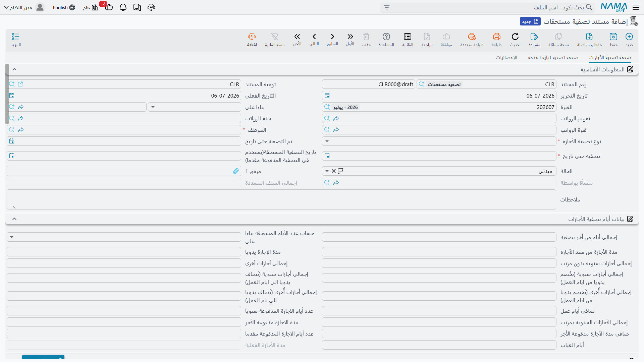This screenshot has width=644, height=362.
Task: Open the نوع تصفية الأجازة dropdown
Action: tap(327, 141)
